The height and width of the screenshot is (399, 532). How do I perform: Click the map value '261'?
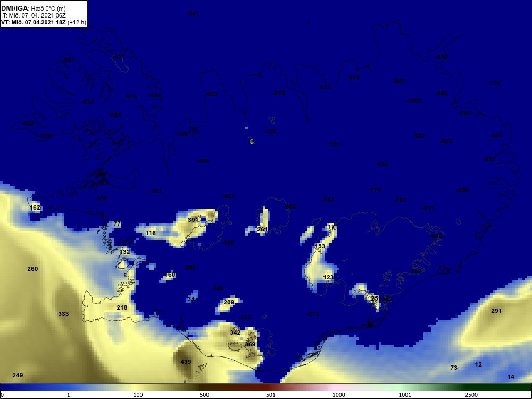(x=262, y=229)
